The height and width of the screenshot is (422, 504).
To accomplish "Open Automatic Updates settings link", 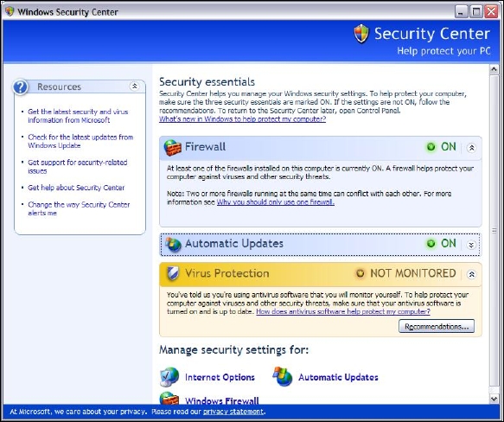I will pos(338,377).
